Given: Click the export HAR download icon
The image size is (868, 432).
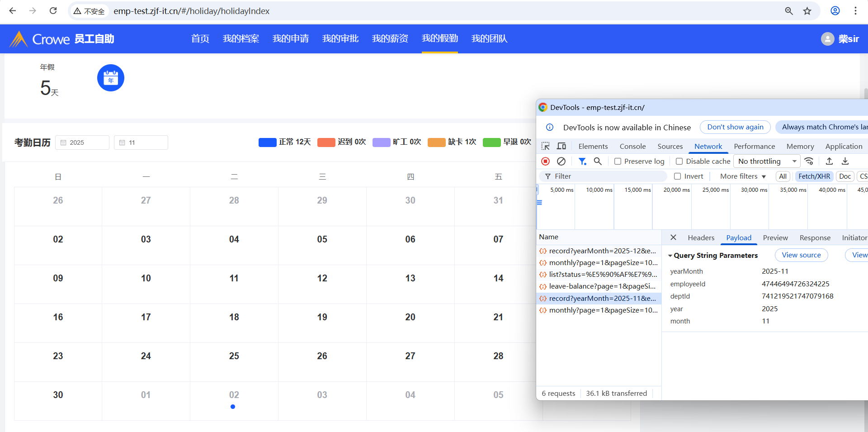Looking at the screenshot, I should (x=845, y=161).
